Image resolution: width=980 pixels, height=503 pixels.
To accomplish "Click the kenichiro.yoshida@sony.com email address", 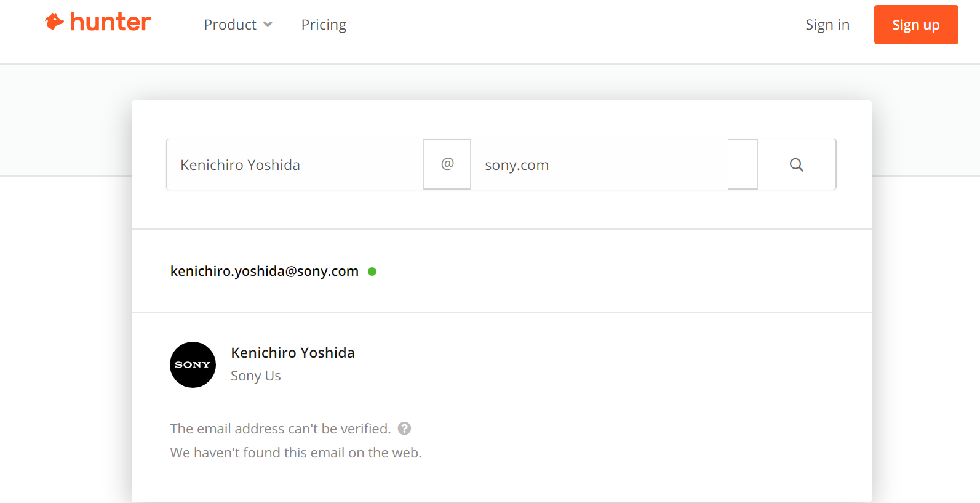I will click(x=264, y=271).
